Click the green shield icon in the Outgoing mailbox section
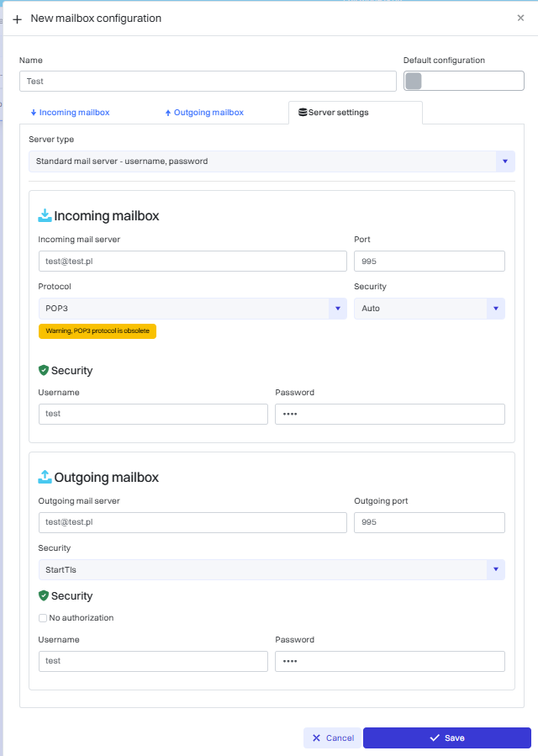The width and height of the screenshot is (538, 756). (44, 595)
